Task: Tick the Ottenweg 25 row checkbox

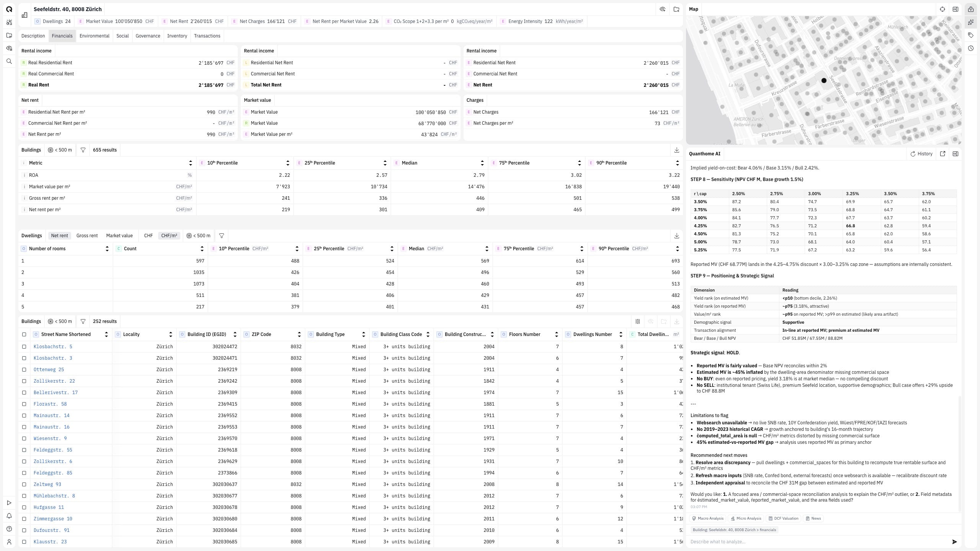Action: 24,370
